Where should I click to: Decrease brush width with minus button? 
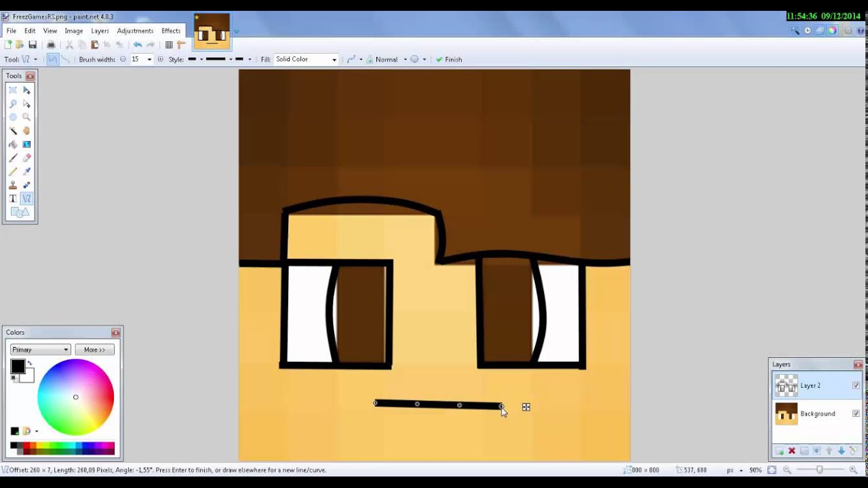coord(123,60)
